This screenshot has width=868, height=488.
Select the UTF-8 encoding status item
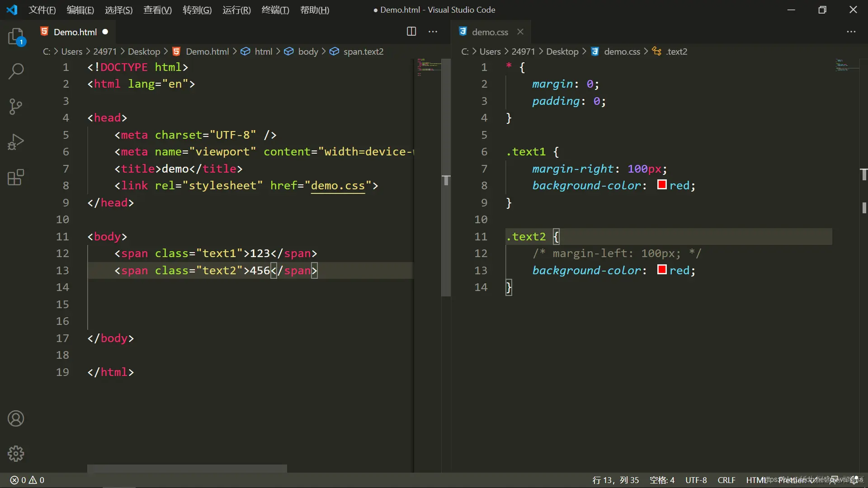coord(696,480)
